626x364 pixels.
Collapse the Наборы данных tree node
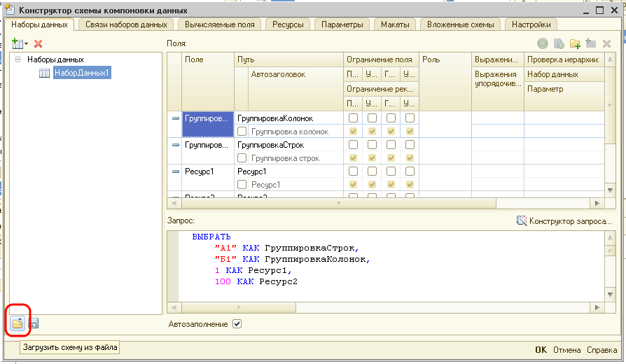tap(18, 60)
